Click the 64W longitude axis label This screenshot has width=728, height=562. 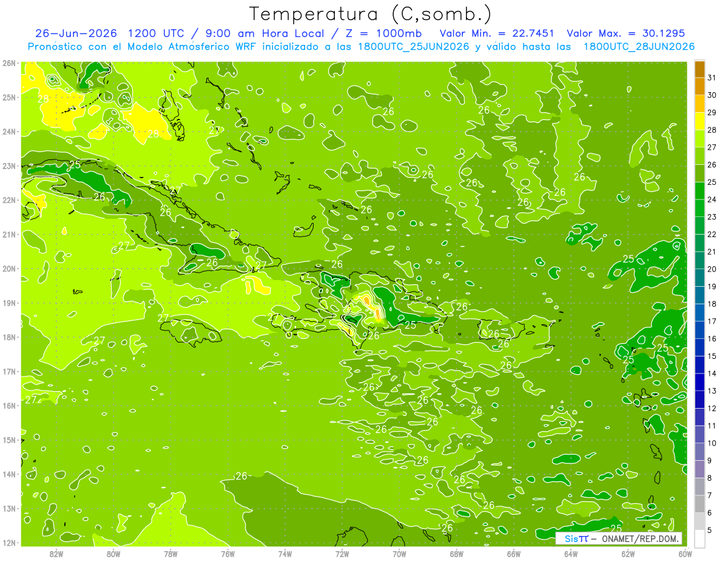[x=571, y=554]
